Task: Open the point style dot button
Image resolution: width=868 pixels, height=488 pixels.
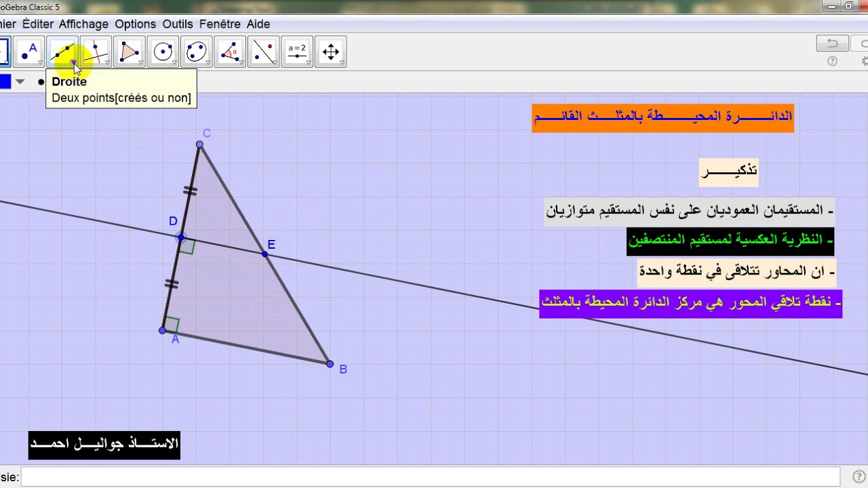Action: (41, 82)
